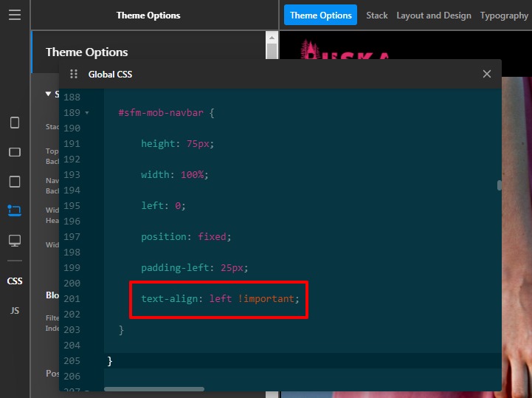Click the vertical scrollbar thumb in CSS editor
This screenshot has height=398, width=532.
pos(499,185)
